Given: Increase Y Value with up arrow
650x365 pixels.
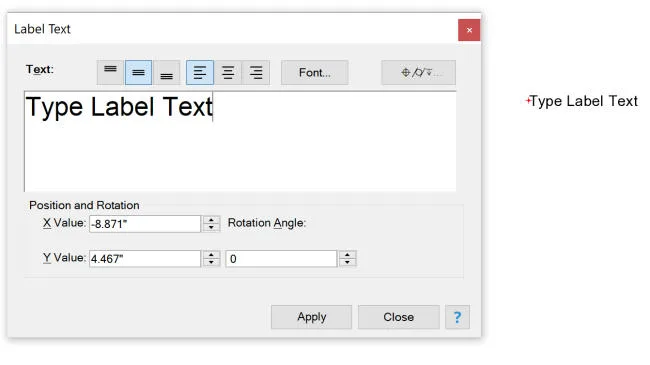Looking at the screenshot, I should pyautogui.click(x=211, y=255).
